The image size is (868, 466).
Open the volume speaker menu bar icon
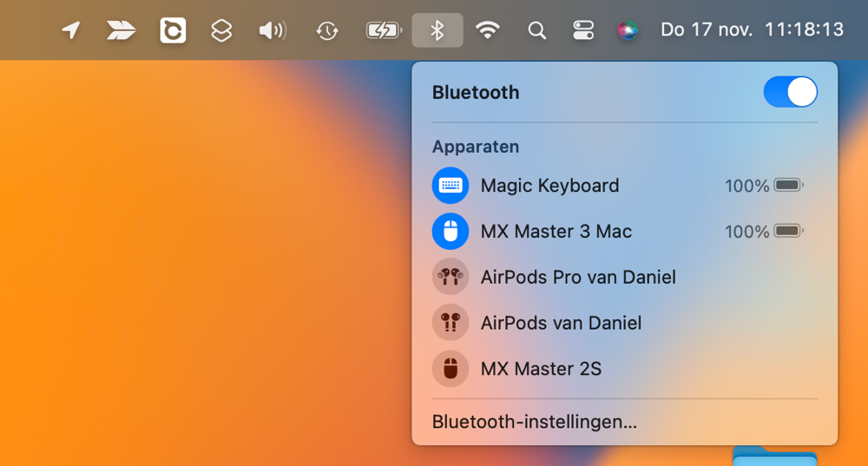[x=273, y=30]
